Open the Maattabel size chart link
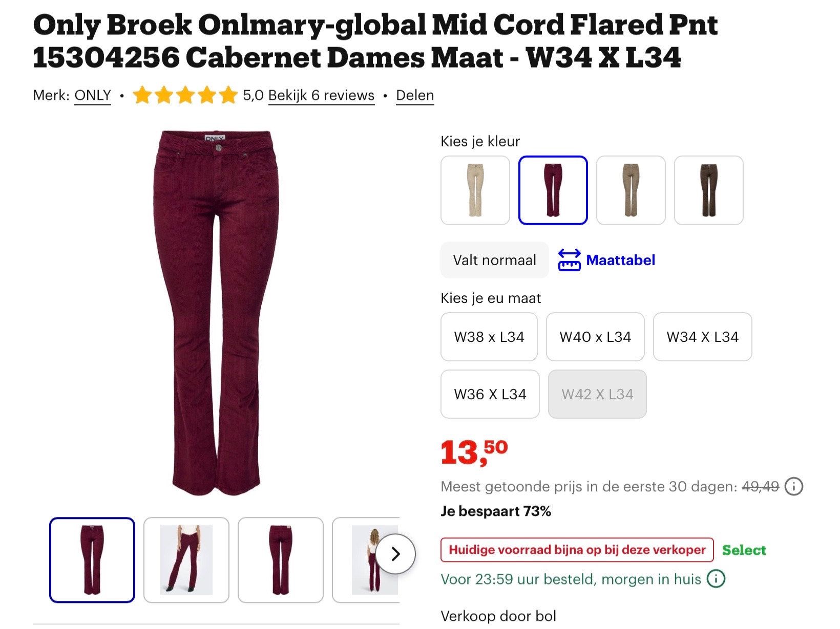Image resolution: width=840 pixels, height=629 pixels. tap(621, 260)
